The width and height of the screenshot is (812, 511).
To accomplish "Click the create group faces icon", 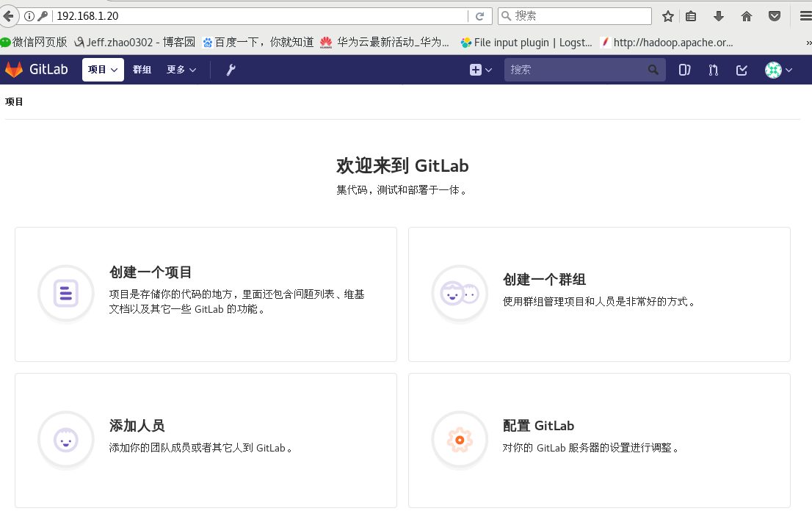I will coord(460,293).
